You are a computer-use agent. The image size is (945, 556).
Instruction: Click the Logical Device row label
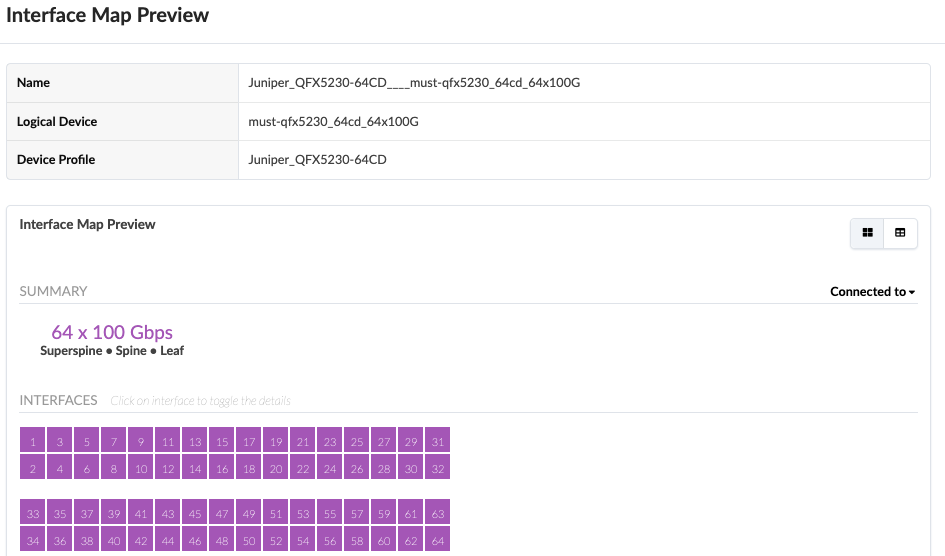coord(57,122)
